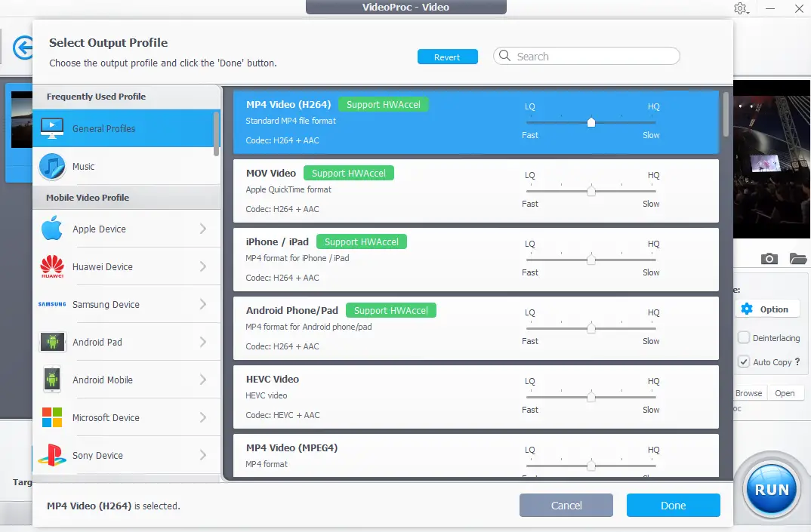Click MP4 Video (H264) Support HWAccel badge
The width and height of the screenshot is (811, 532).
pyautogui.click(x=384, y=104)
